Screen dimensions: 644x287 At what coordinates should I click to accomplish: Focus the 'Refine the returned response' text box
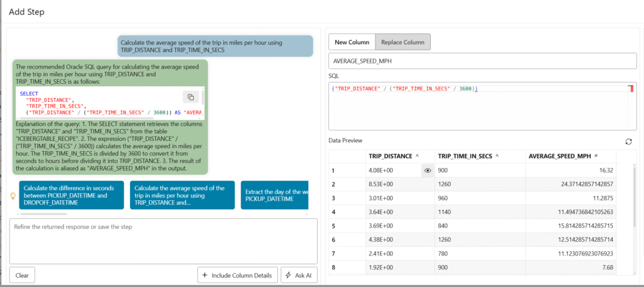[163, 240]
